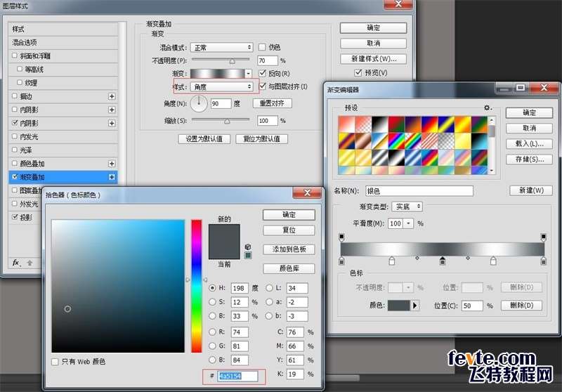The height and width of the screenshot is (392, 562).
Task: Click the plus icon on the 描边 row
Action: coord(112,96)
